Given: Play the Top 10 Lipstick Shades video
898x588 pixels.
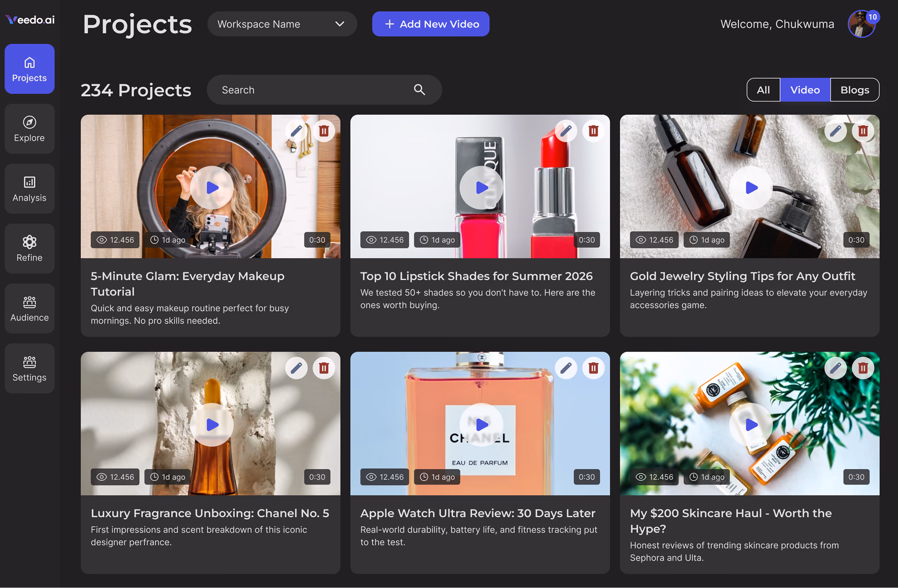Looking at the screenshot, I should click(x=481, y=188).
